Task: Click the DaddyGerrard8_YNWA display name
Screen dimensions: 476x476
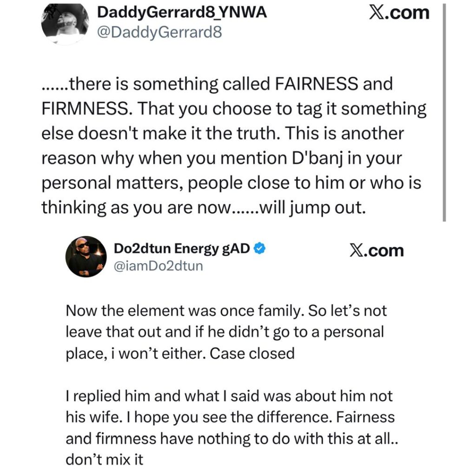Action: 182,13
